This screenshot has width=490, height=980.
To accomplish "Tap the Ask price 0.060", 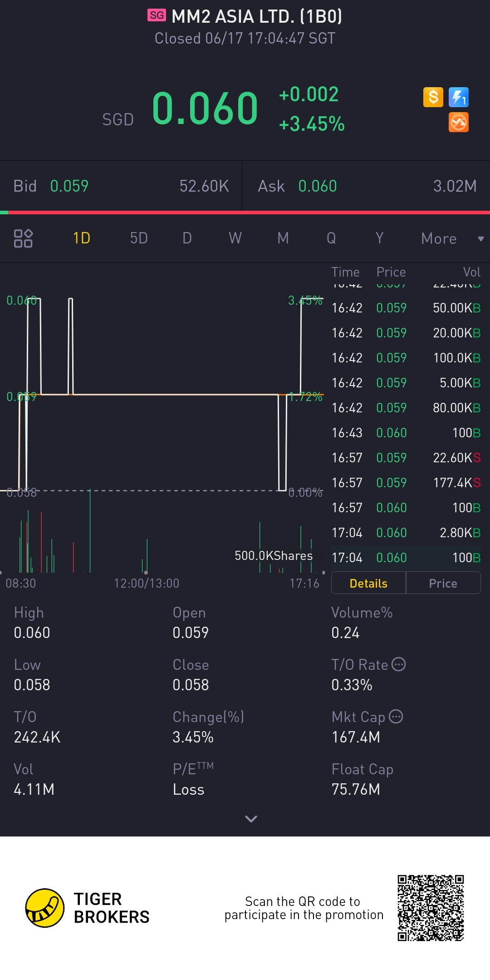I will click(318, 186).
